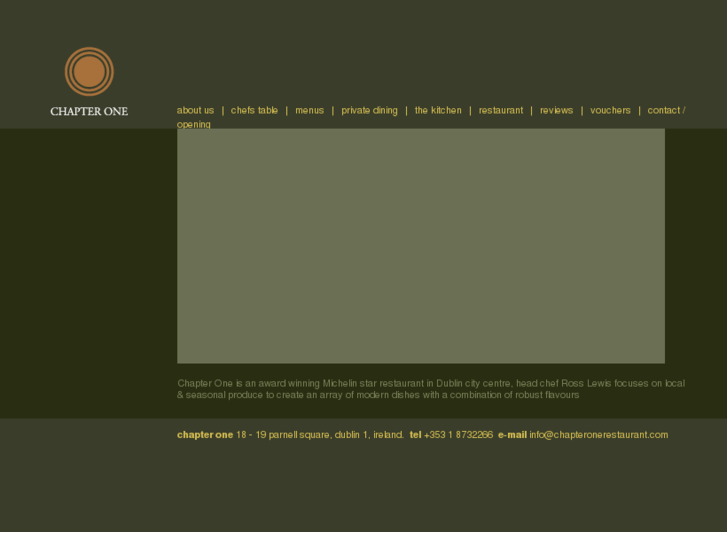Open the reviews navigation link
The width and height of the screenshot is (727, 545).
[556, 110]
